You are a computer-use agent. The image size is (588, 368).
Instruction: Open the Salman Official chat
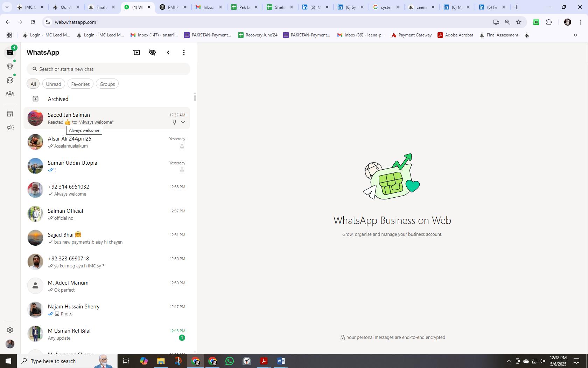[x=107, y=214]
